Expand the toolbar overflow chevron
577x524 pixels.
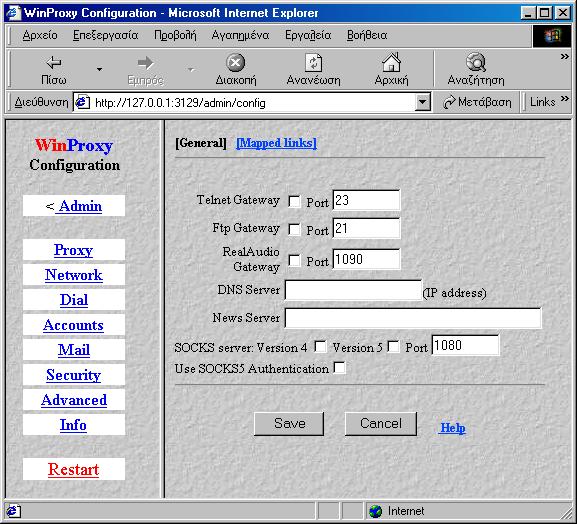click(x=564, y=57)
